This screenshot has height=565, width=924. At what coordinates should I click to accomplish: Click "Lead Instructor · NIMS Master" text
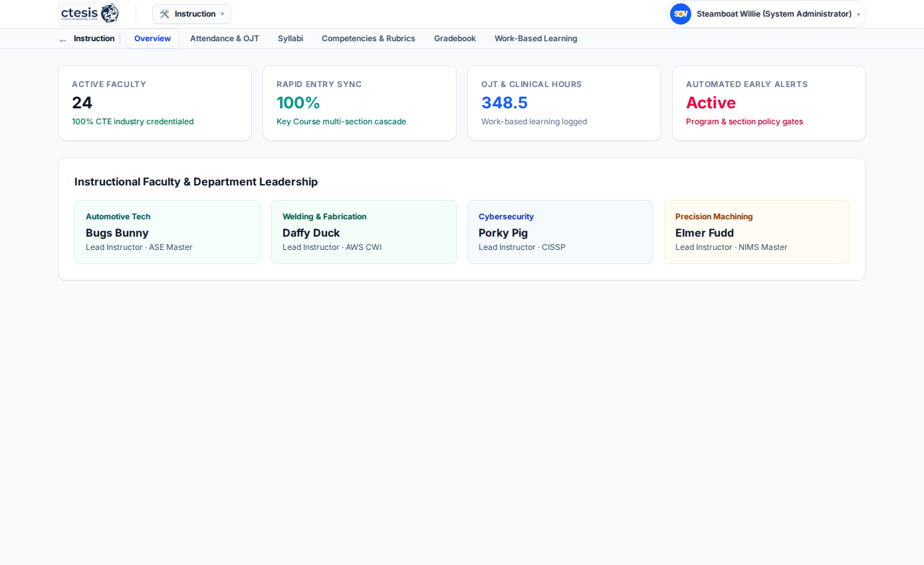point(731,247)
